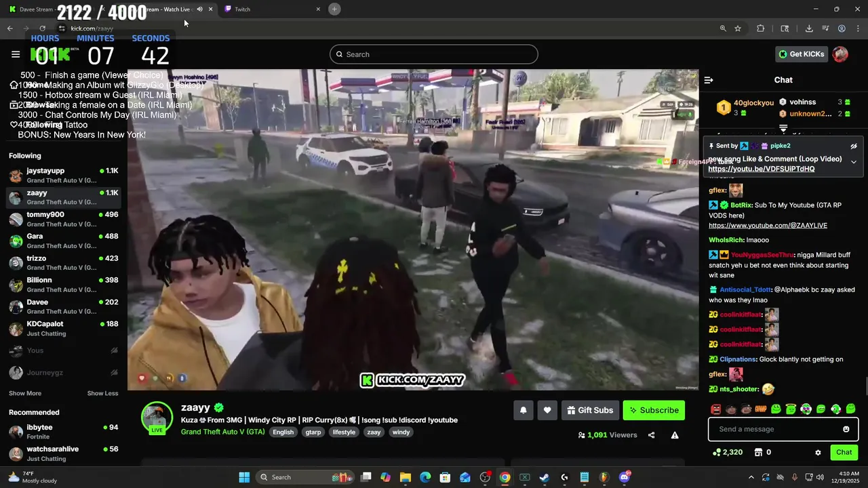Pick the orange text emote in emote row
Viewport: 868px width, 488px height.
coord(761,409)
